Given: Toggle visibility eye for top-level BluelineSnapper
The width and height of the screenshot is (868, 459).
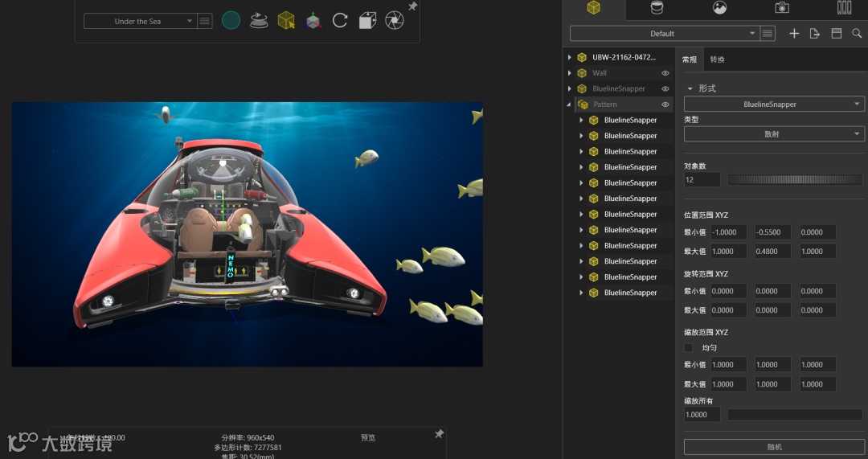Looking at the screenshot, I should tap(665, 88).
